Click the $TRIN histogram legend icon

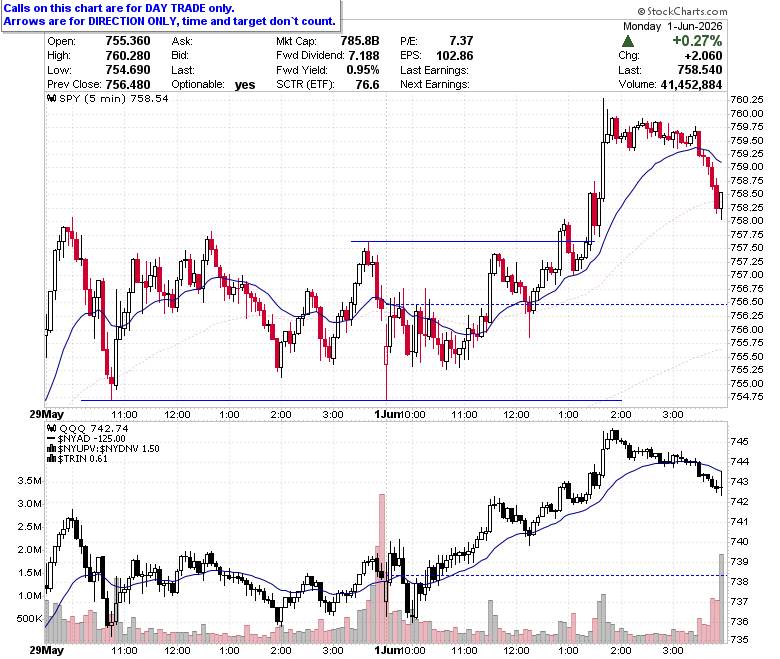pos(51,459)
